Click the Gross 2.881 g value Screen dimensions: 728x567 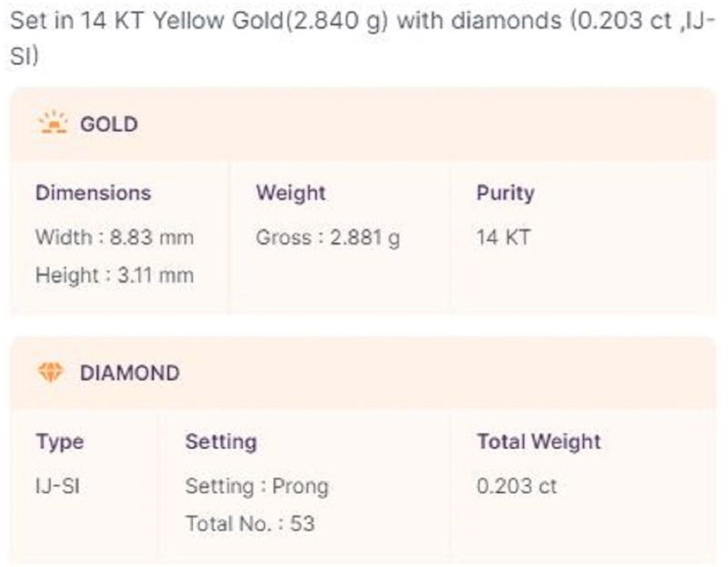pyautogui.click(x=328, y=238)
